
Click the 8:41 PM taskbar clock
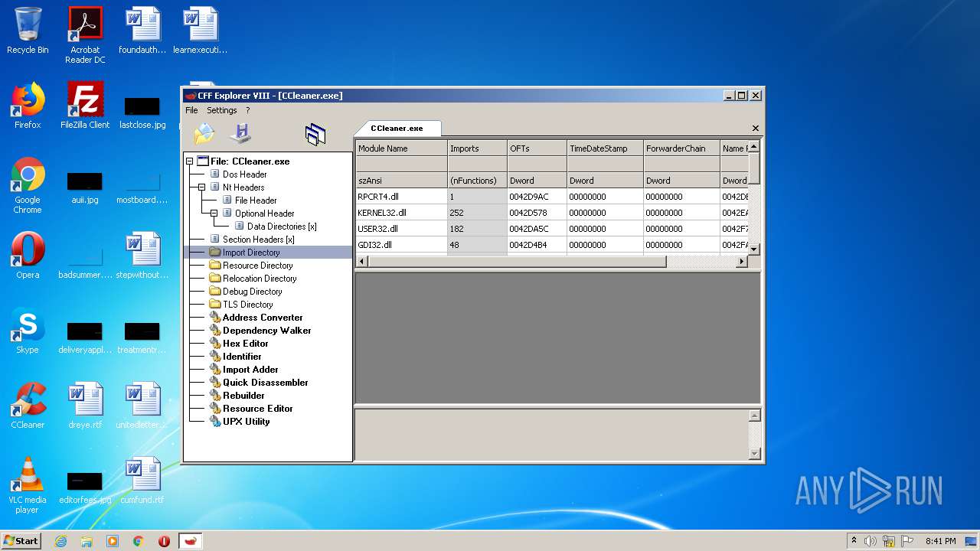940,541
